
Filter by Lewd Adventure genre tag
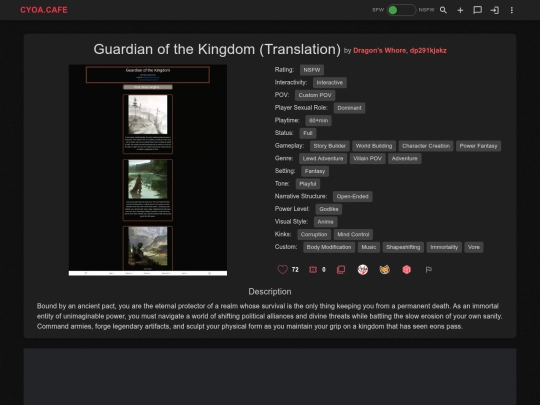[323, 159]
